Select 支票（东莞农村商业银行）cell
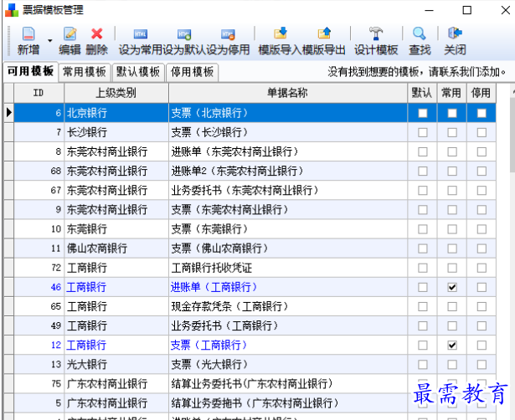The width and height of the screenshot is (515, 420). pos(288,210)
